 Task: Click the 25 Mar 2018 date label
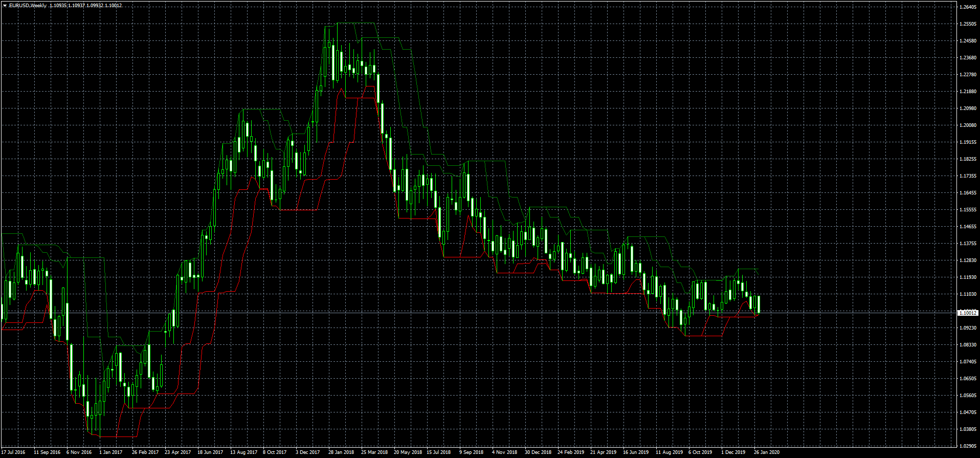coord(374,452)
